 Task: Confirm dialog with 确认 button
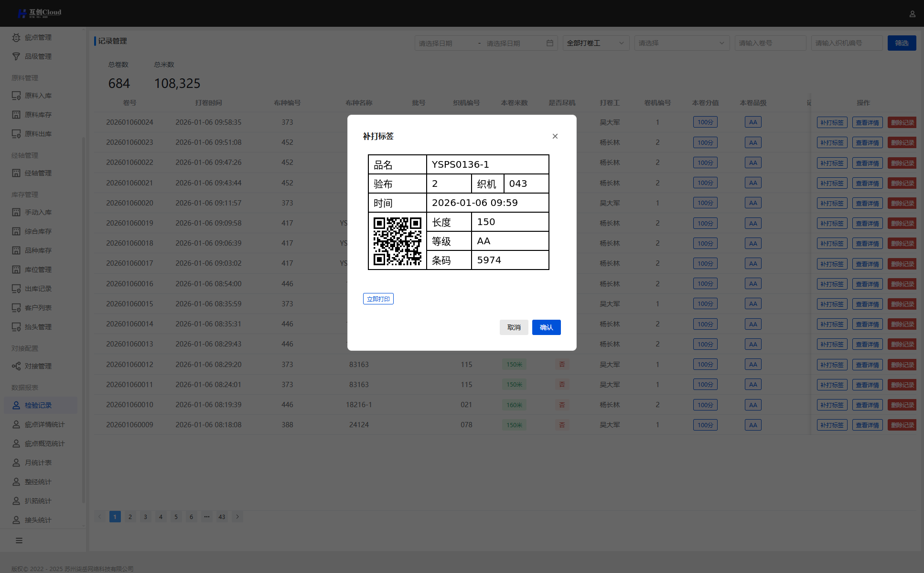pos(546,327)
